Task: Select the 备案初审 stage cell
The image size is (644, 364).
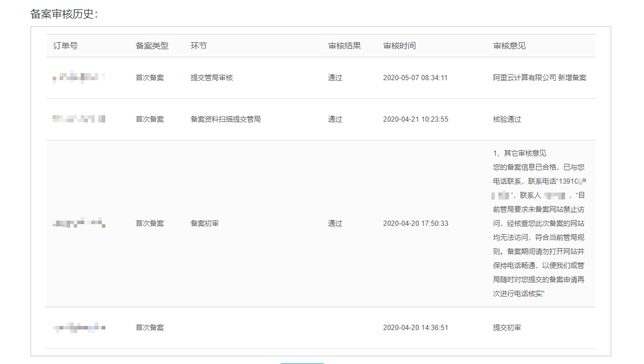Action: [x=204, y=223]
